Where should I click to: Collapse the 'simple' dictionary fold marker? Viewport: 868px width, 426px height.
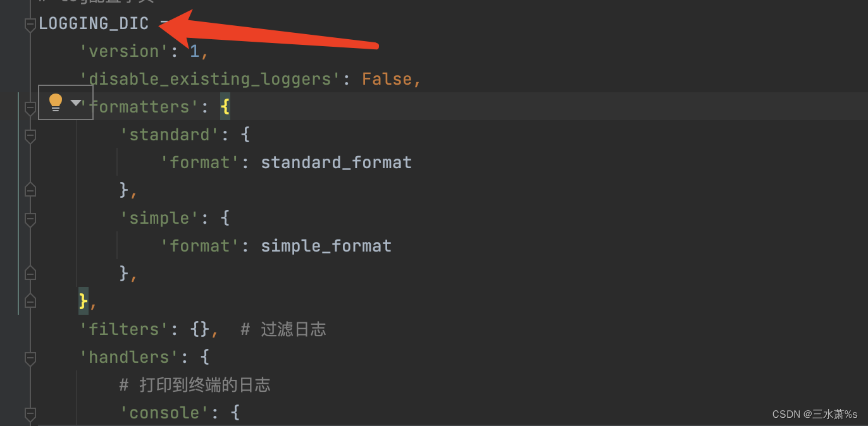[29, 218]
